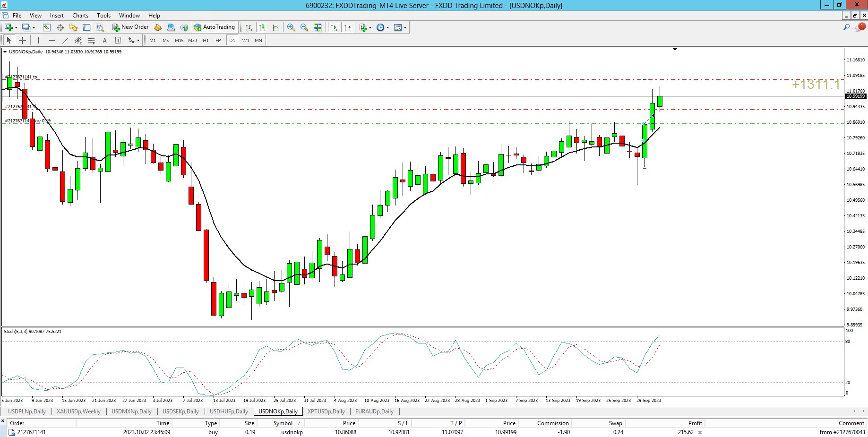Select the horizontal line drawing tool
868x437 pixels.
tap(52, 40)
